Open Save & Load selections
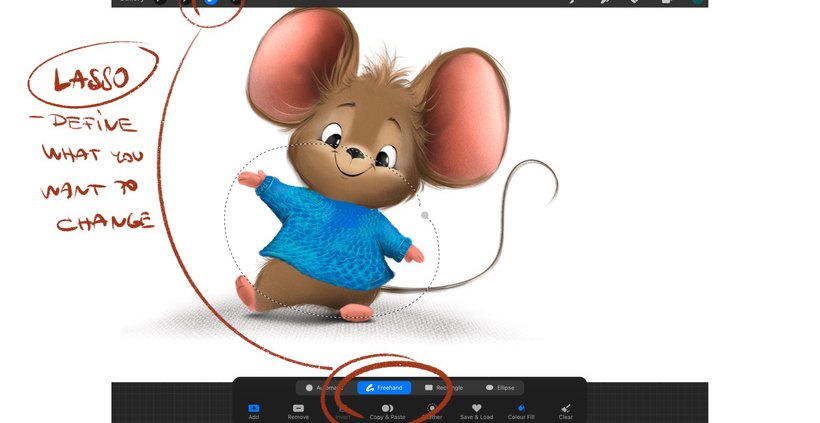Image resolution: width=820 pixels, height=423 pixels. point(476,411)
